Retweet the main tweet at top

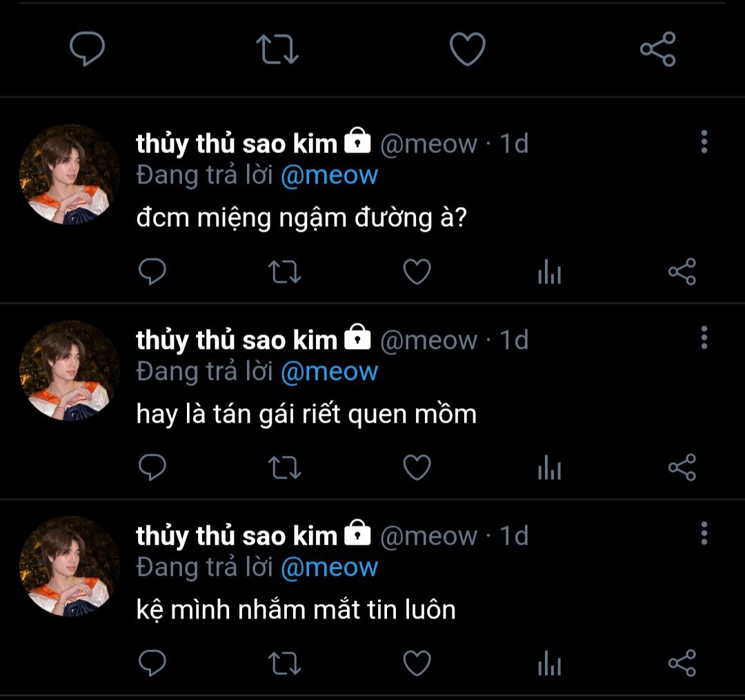tap(277, 50)
